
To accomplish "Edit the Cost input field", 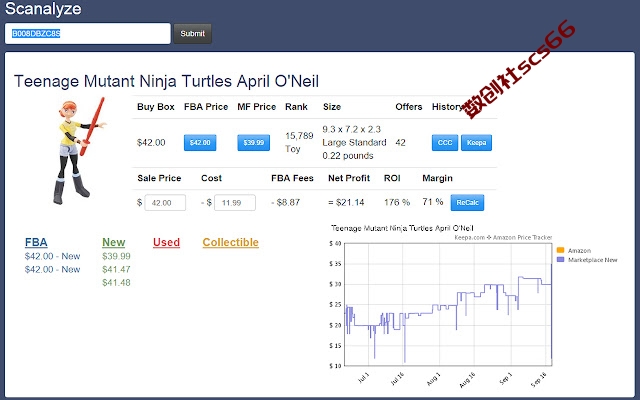I will coord(235,203).
